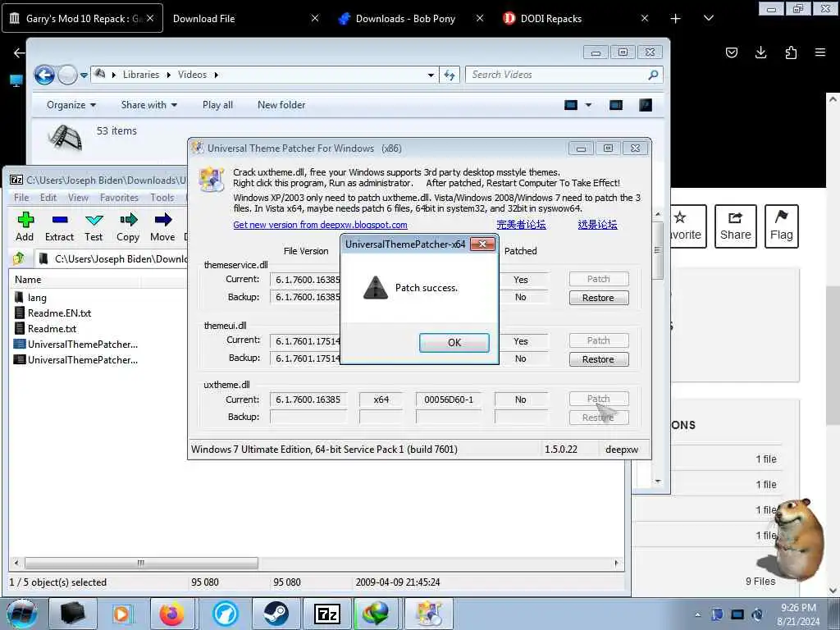Click New folder in Explorer toolbar
Viewport: 840px width, 630px height.
pos(281,105)
